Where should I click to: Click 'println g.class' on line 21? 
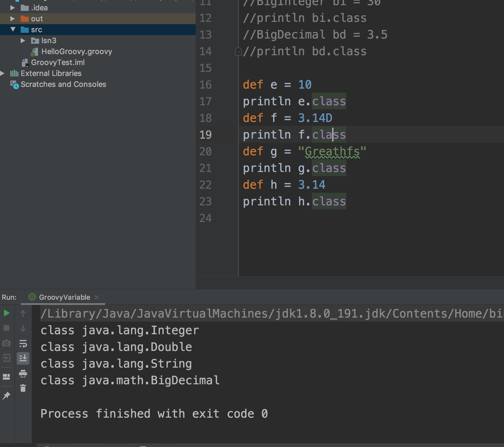(294, 168)
